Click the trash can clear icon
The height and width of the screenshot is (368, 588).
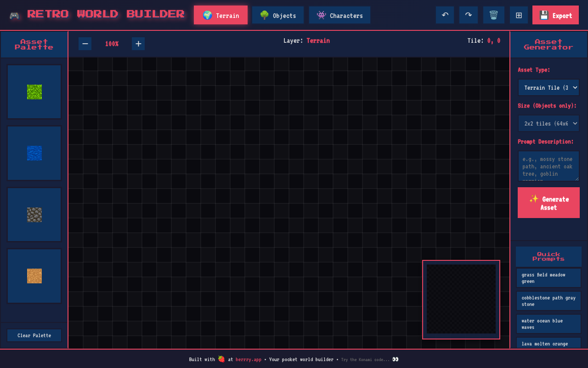(x=493, y=15)
